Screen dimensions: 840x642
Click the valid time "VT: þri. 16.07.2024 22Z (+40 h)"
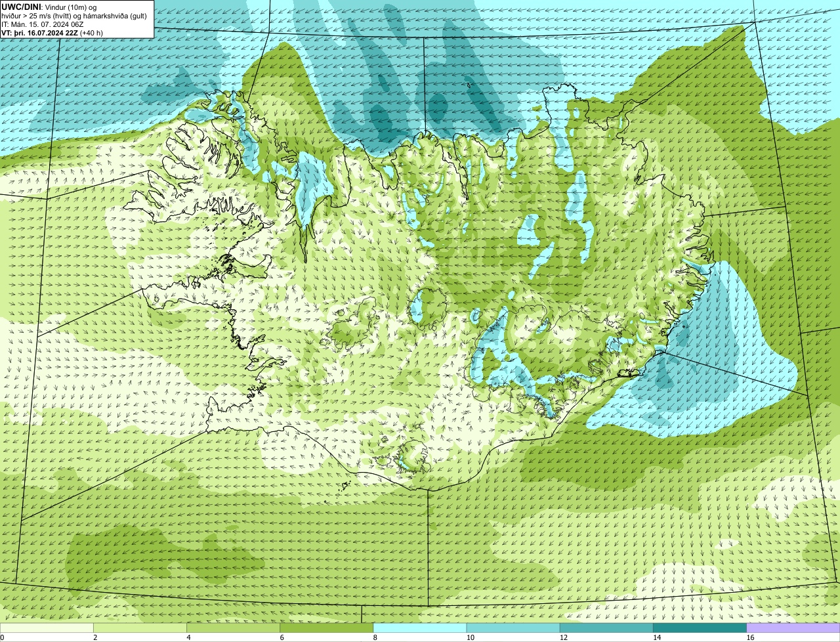point(52,32)
